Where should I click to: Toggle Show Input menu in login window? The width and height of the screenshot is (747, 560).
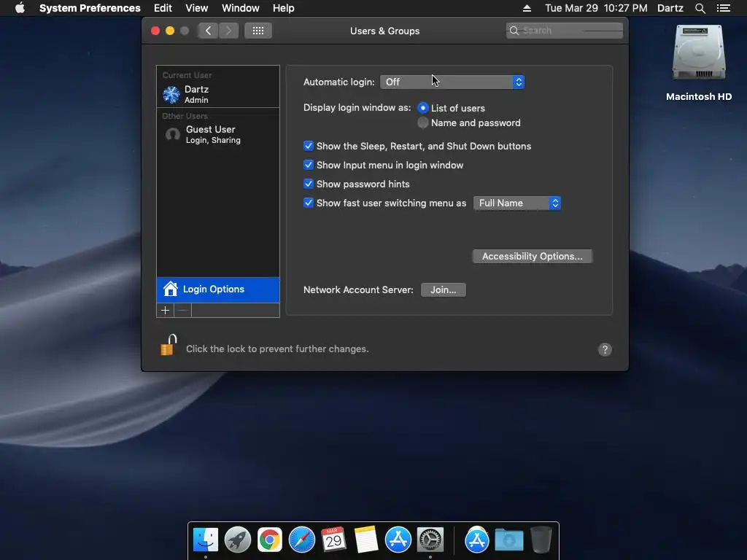click(x=309, y=166)
